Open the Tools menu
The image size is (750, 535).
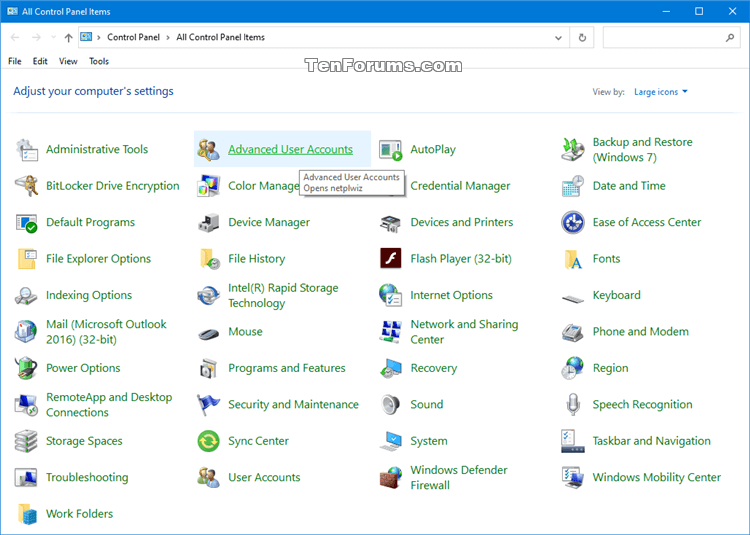pos(99,61)
